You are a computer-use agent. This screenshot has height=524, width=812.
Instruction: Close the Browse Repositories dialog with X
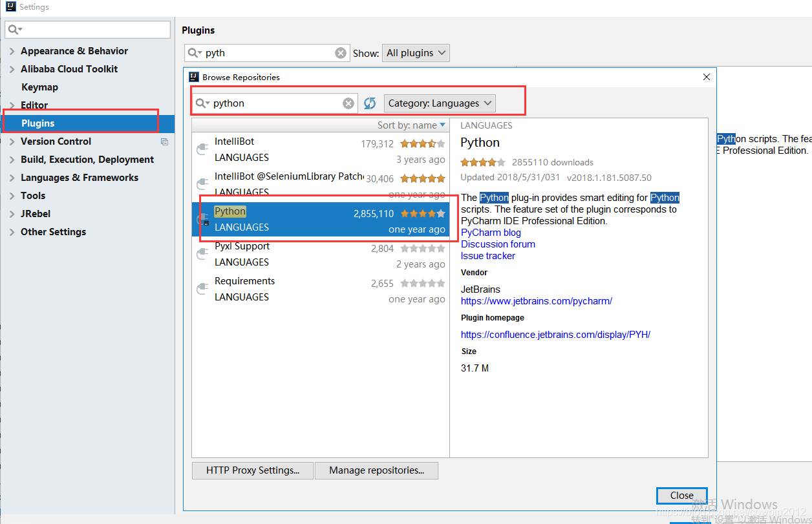(x=706, y=77)
